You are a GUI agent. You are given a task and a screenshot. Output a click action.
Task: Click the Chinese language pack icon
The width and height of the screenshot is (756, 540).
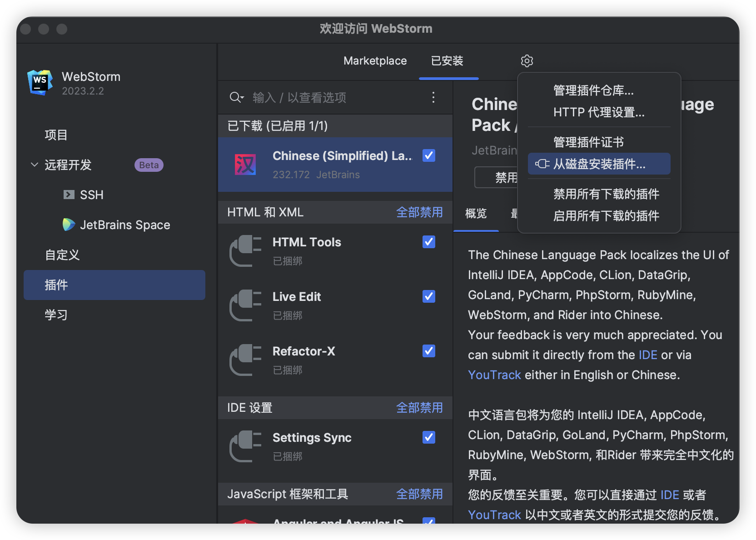click(245, 165)
